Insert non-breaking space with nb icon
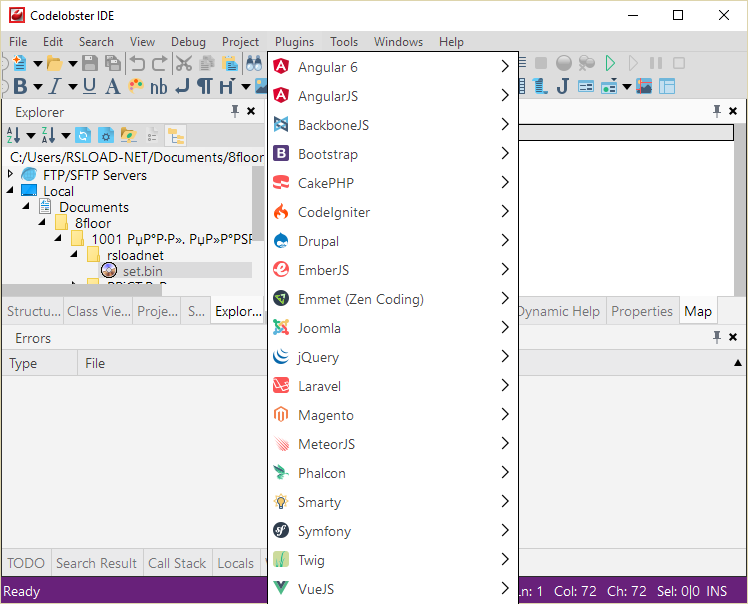 (x=159, y=87)
